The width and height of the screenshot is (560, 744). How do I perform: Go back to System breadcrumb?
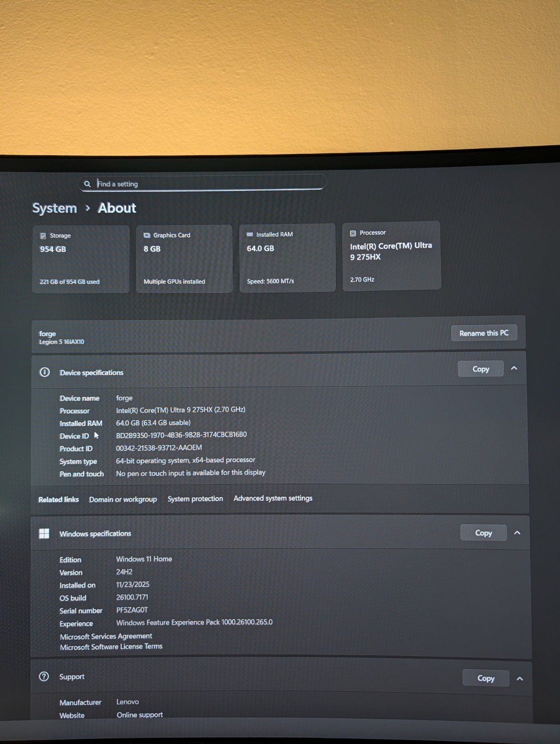(x=54, y=208)
